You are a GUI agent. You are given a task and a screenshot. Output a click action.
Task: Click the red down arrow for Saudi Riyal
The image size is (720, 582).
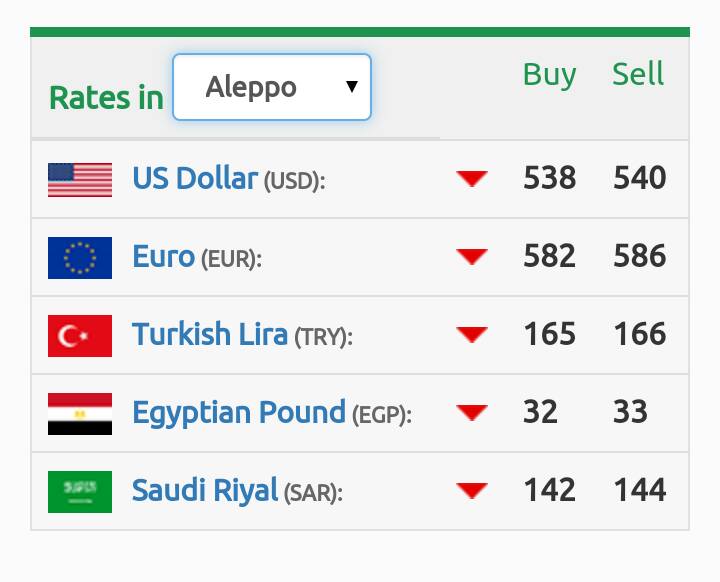pos(472,491)
